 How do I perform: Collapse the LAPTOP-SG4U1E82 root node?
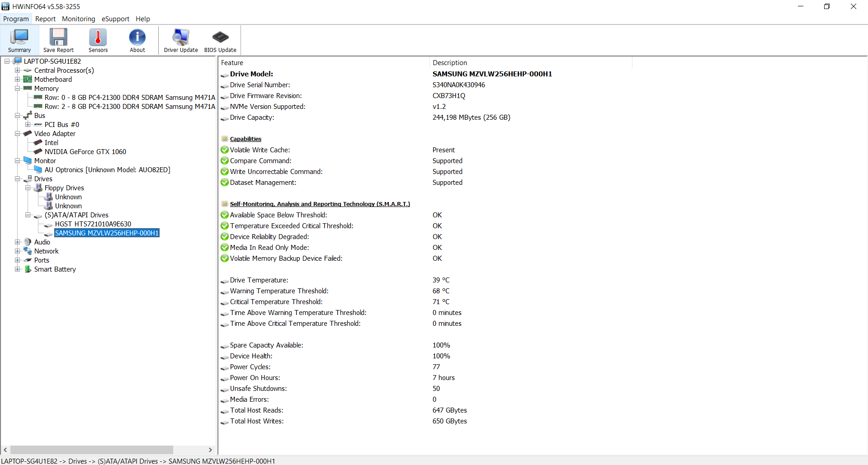(7, 61)
